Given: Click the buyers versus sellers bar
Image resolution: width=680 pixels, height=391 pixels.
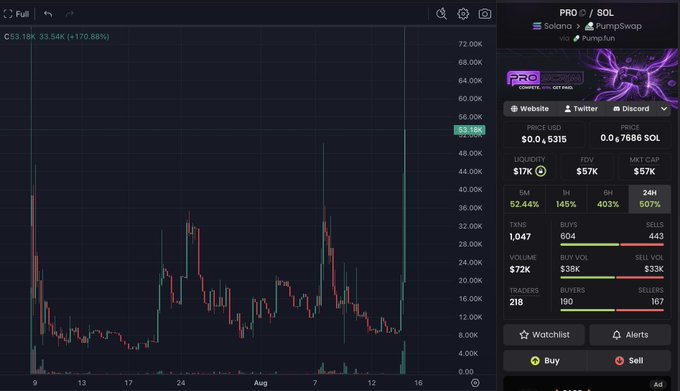Looking at the screenshot, I should 611,310.
